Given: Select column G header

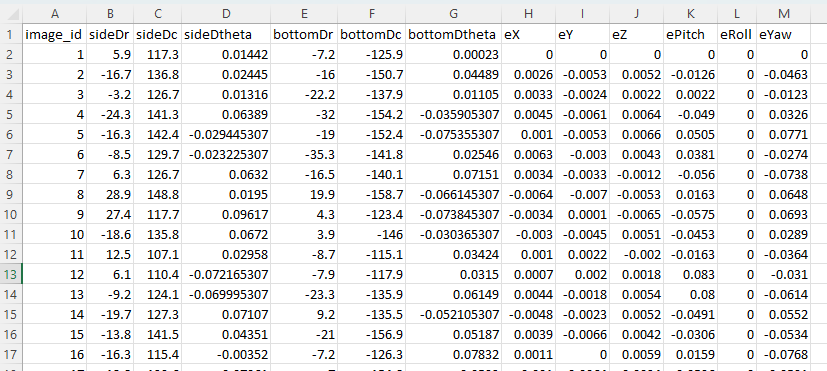Looking at the screenshot, I should [x=453, y=13].
